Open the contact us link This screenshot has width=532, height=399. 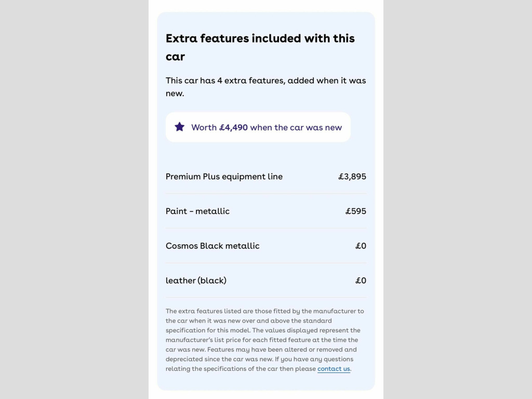[334, 369]
